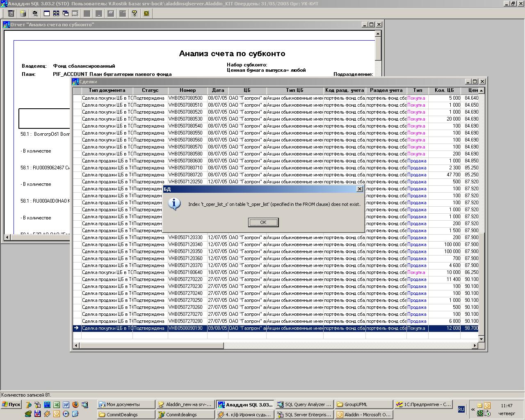Switch to '1С:Предприятие' taskbar button
525x420 pixels.
click(424, 404)
